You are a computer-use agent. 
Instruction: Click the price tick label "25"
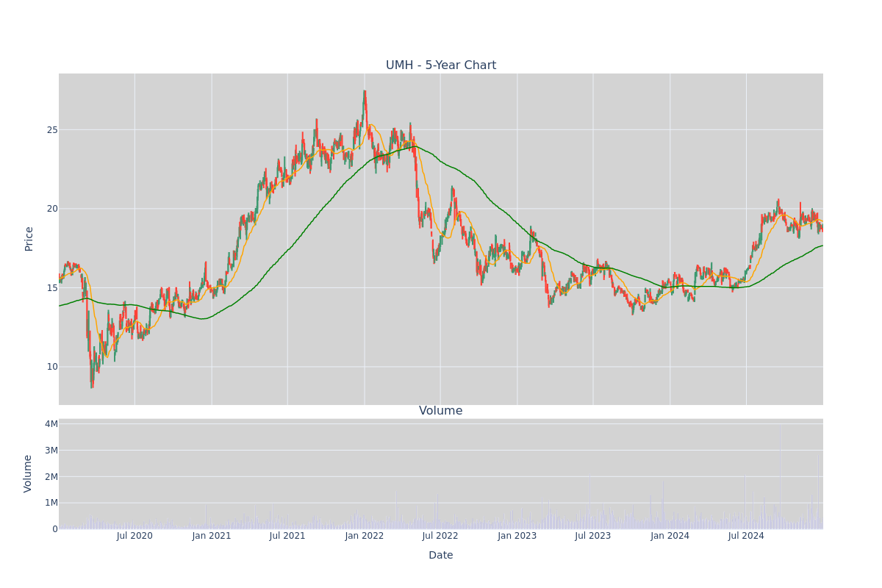(52, 130)
